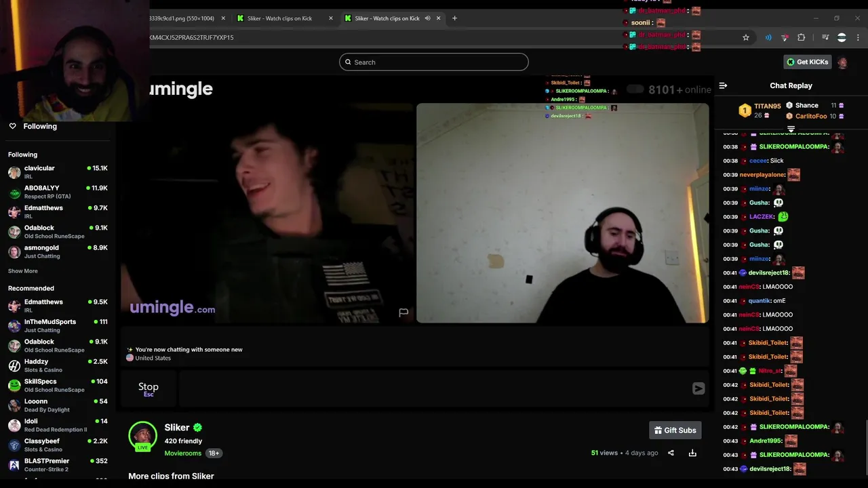Open the user profile avatar menu
Viewport: 868px width, 488px height.
pyautogui.click(x=842, y=62)
